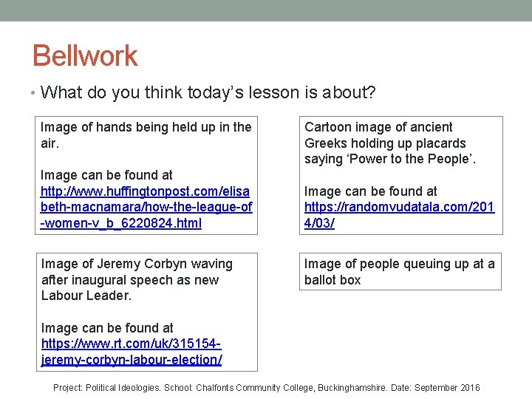Click the text 'Image of hands being held up in the air.'
The image size is (532, 399).
point(146,135)
